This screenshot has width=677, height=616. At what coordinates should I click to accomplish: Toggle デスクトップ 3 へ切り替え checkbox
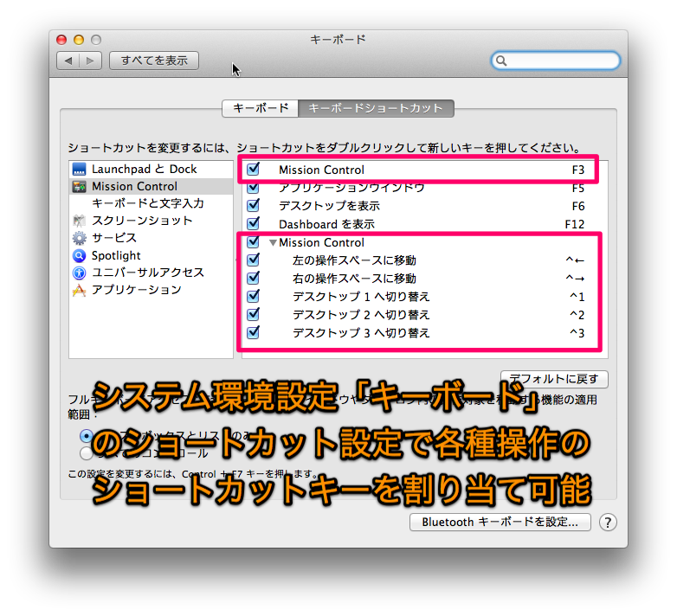click(x=254, y=332)
